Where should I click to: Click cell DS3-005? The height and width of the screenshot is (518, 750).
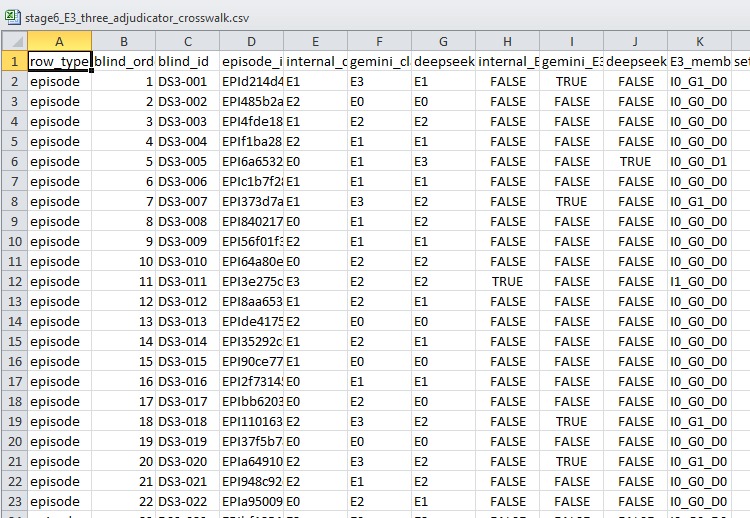[188, 161]
